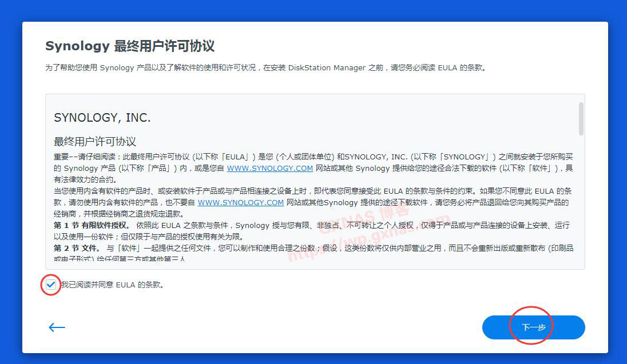Click the 最终用户许可协议 heading inside the agreement

tap(95, 141)
